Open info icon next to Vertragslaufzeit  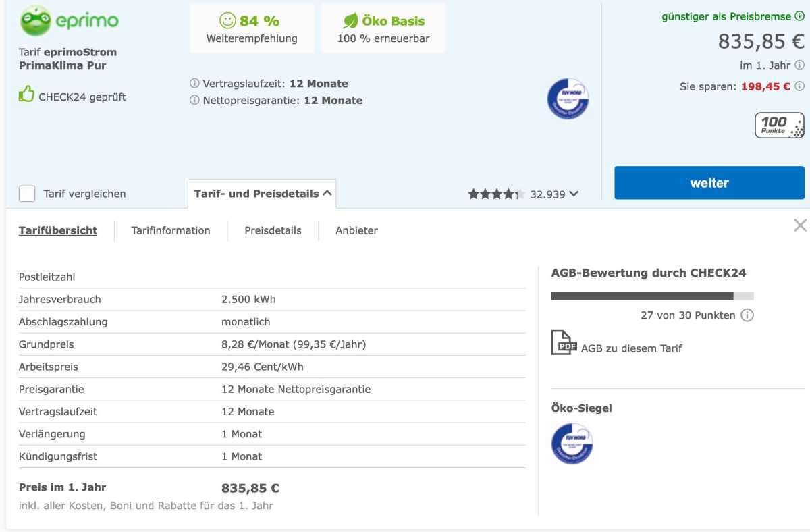click(194, 84)
